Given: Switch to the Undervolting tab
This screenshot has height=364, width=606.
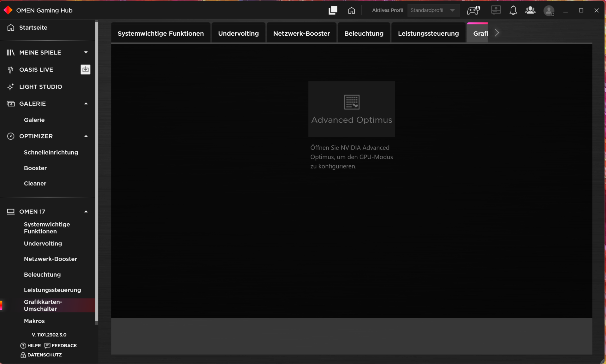Looking at the screenshot, I should [238, 33].
